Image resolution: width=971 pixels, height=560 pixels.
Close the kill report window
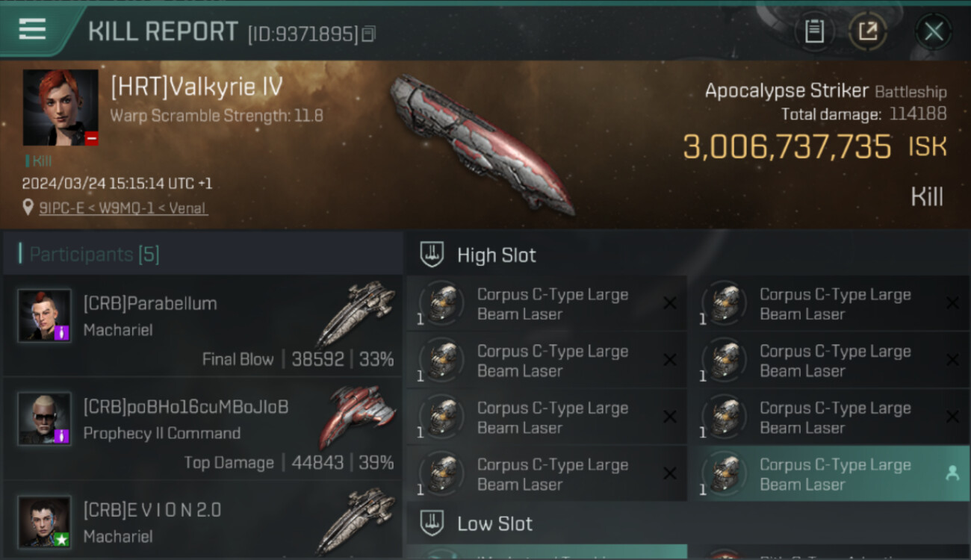pyautogui.click(x=934, y=31)
